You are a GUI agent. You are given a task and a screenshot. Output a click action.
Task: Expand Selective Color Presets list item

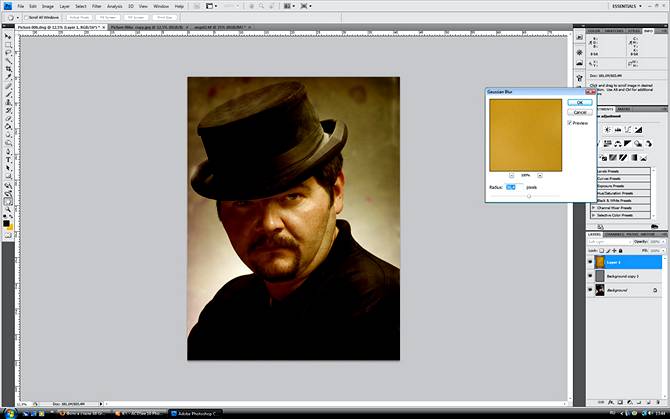click(x=594, y=215)
